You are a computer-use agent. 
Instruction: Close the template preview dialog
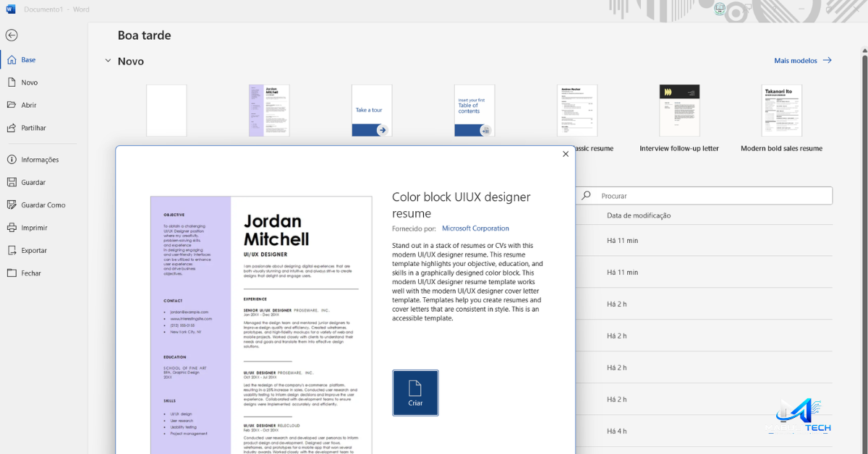566,154
